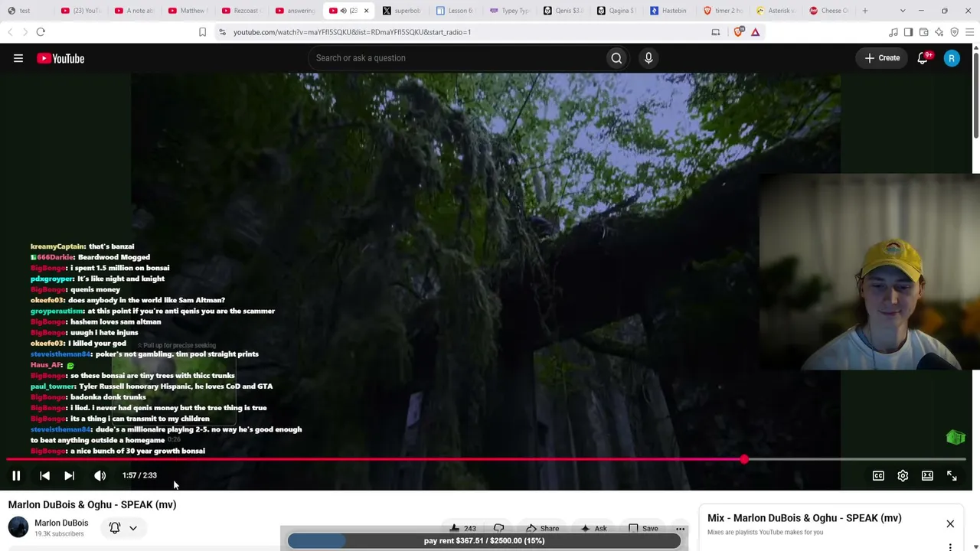This screenshot has height=551, width=980.
Task: Share the video
Action: tap(542, 528)
